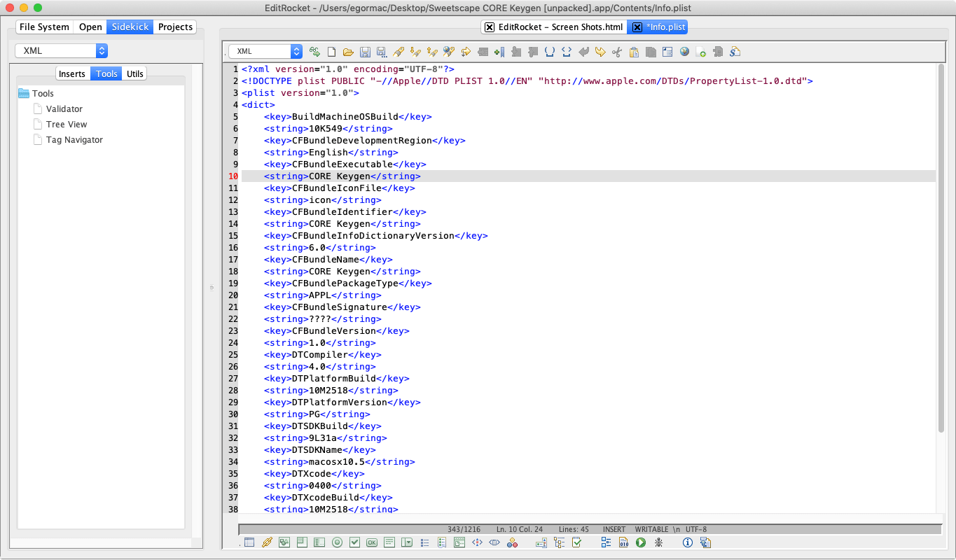
Task: Switch to the File System tab
Action: point(44,27)
